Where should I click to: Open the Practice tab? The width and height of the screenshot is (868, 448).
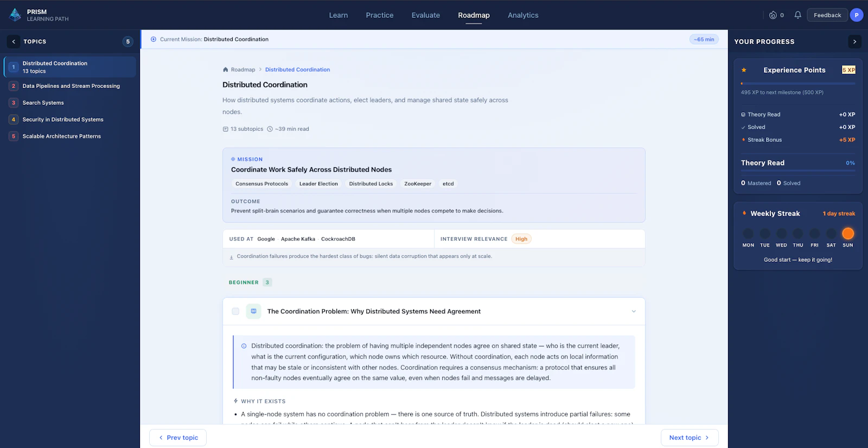pos(380,15)
